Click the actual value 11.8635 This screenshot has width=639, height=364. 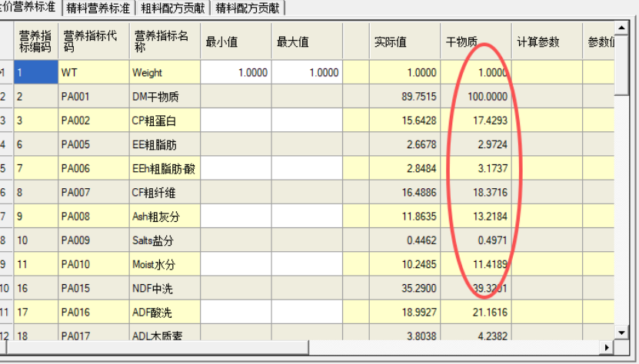point(419,217)
